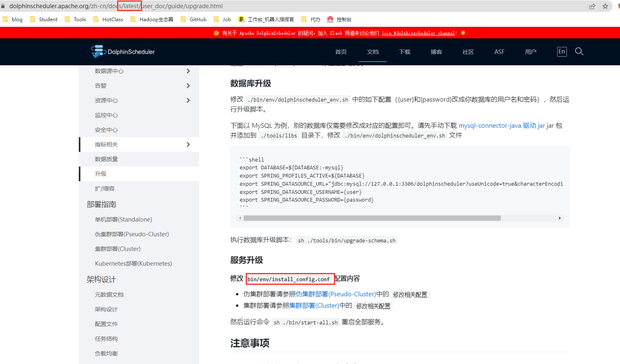
Task: Open the mysql-connector-java 驱动 jar link
Action: pos(502,126)
